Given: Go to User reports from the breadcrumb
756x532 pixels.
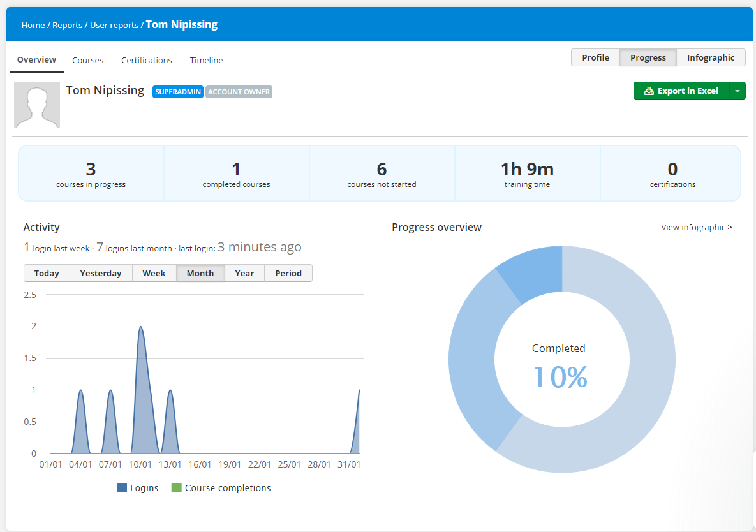Looking at the screenshot, I should [x=114, y=25].
